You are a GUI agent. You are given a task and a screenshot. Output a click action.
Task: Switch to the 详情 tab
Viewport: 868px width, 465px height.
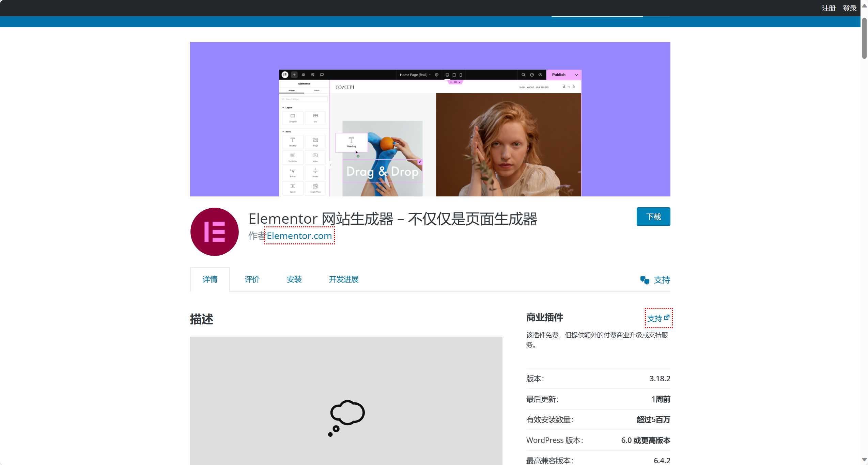(210, 279)
